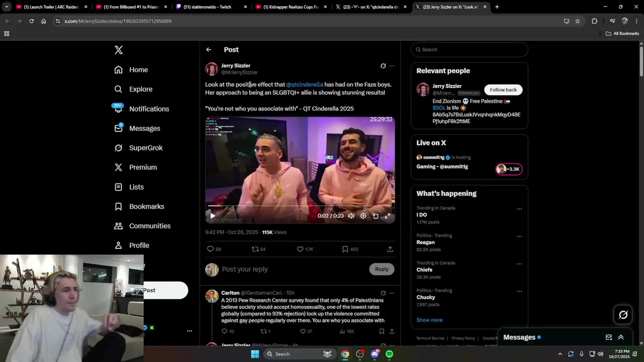Compose new message in Messages drawer
644x362 pixels.
[609, 337]
